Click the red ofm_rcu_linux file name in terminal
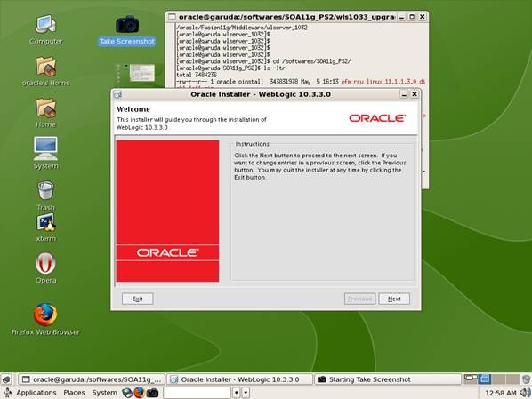 tap(383, 82)
